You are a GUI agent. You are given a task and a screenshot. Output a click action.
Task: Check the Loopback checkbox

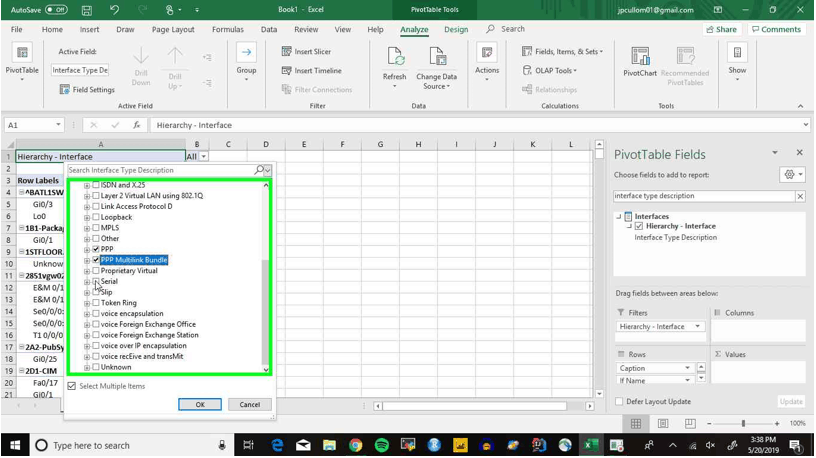click(96, 217)
